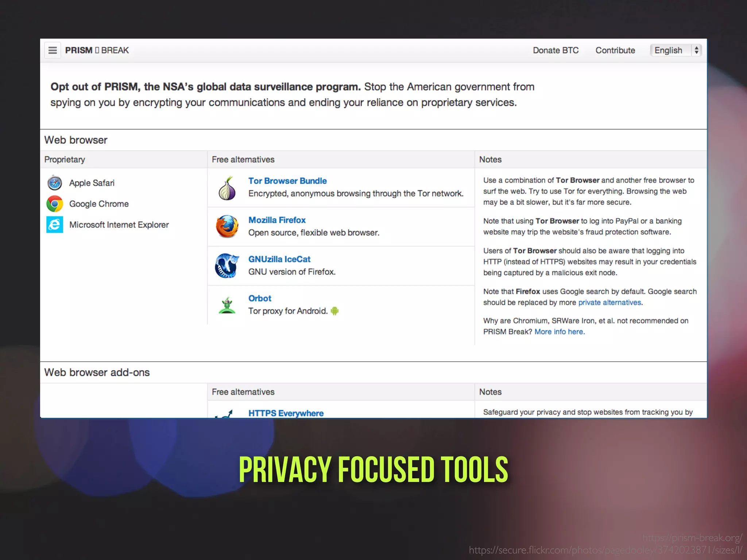Image resolution: width=747 pixels, height=560 pixels.
Task: Click 'Encrypted, anonymous browsing' Tor description
Action: (x=356, y=194)
